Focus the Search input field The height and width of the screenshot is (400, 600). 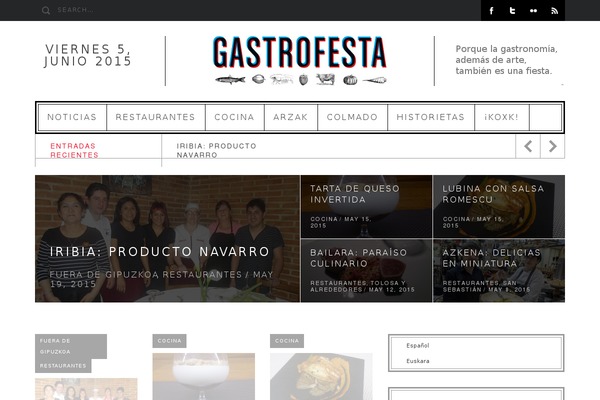coord(75,10)
